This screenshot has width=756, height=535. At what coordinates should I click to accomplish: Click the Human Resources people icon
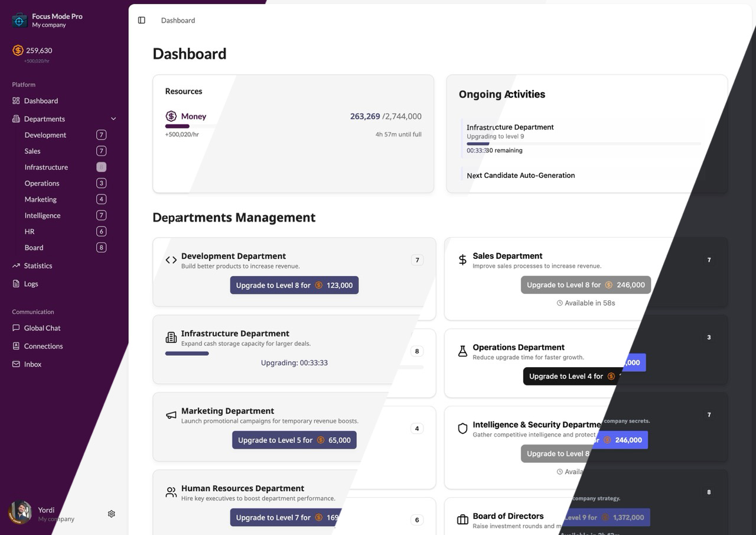171,492
